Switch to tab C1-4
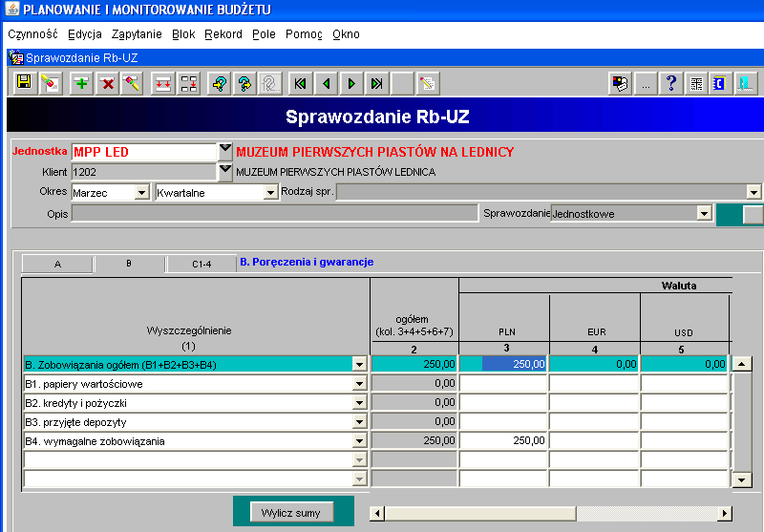Screen dimensions: 764x532 coord(202,264)
